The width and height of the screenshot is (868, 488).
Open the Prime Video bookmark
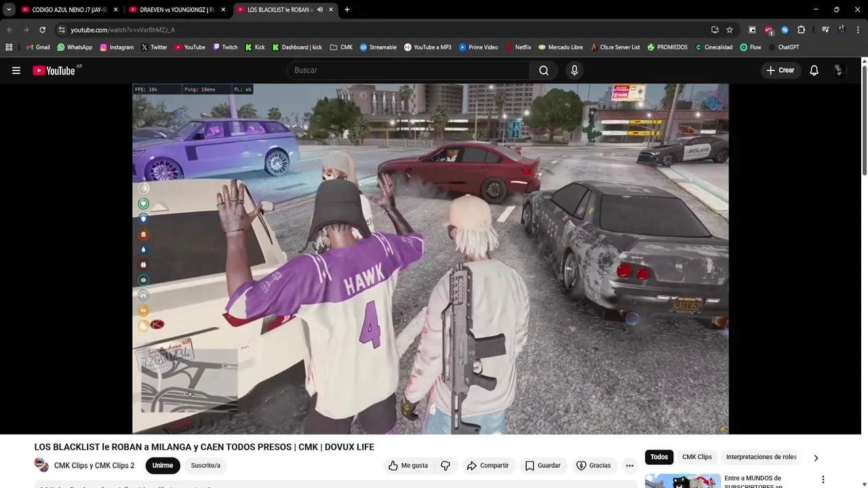pyautogui.click(x=478, y=47)
